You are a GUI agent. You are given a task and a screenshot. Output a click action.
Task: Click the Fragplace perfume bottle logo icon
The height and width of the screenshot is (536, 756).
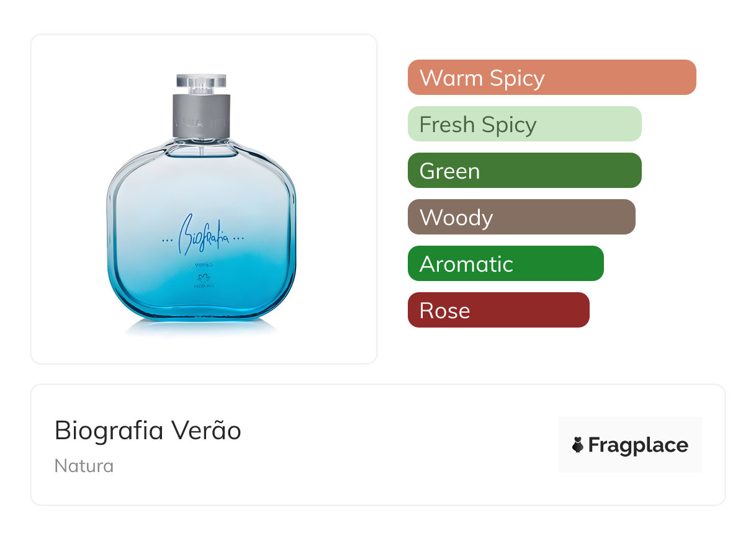(578, 445)
